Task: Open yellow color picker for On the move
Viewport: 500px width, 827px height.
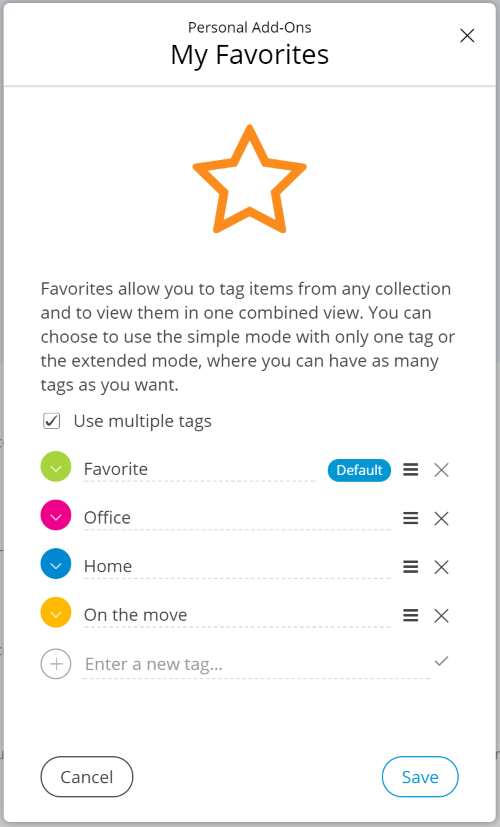Action: (56, 612)
